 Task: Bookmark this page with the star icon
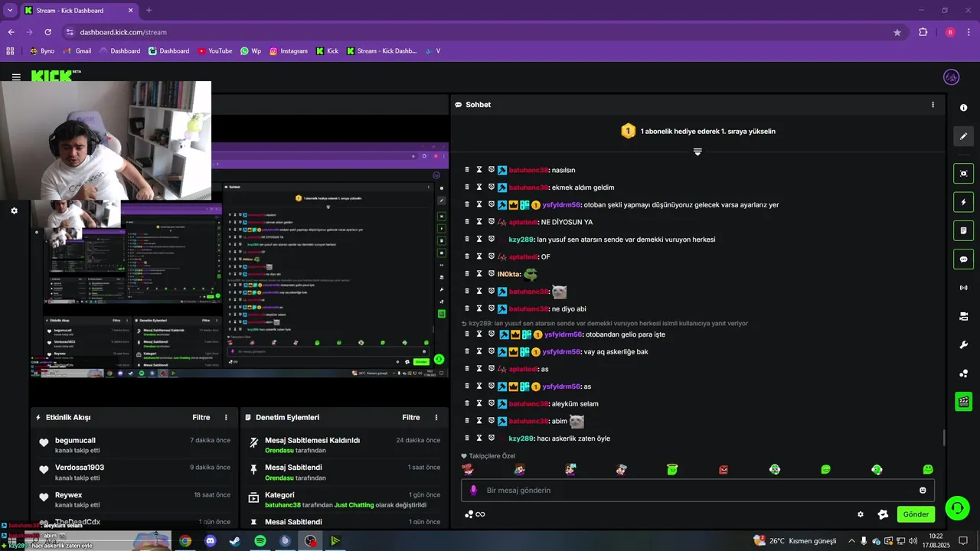[x=897, y=32]
